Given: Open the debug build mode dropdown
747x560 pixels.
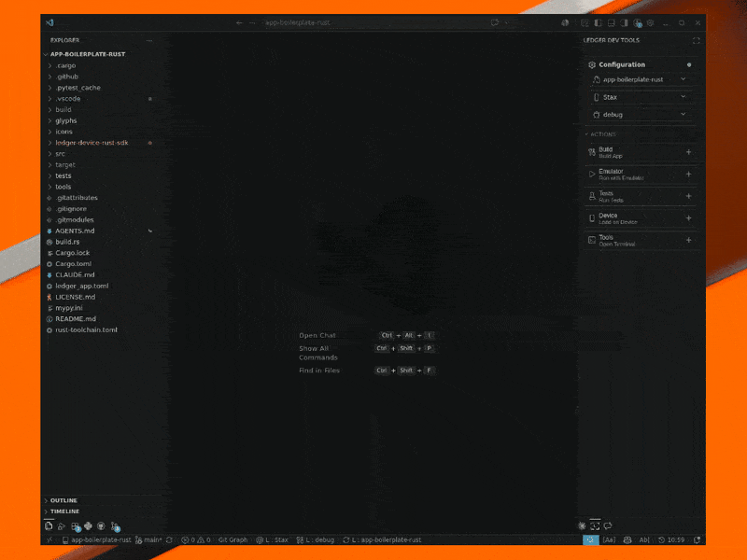Looking at the screenshot, I should click(x=640, y=114).
